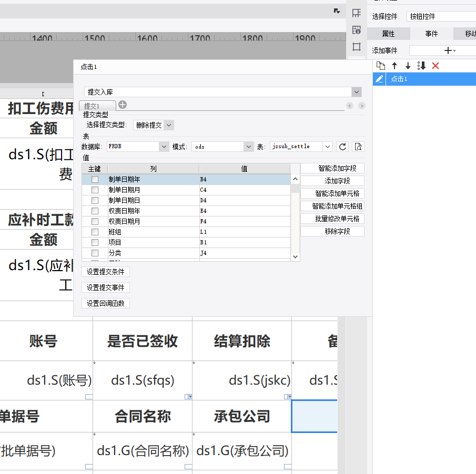476x474 pixels.
Task: Select the ds1.G(合同名称) report cell
Action: pyautogui.click(x=143, y=451)
